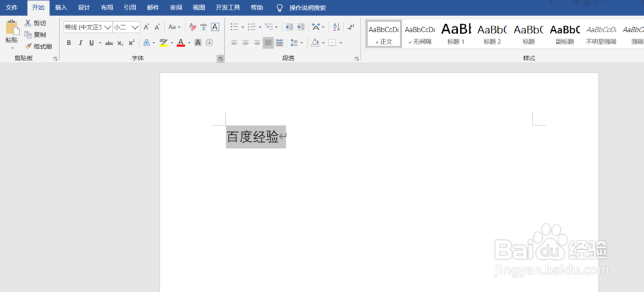This screenshot has width=644, height=292.
Task: Open the change case (Aa) dropdown
Action: pyautogui.click(x=175, y=27)
